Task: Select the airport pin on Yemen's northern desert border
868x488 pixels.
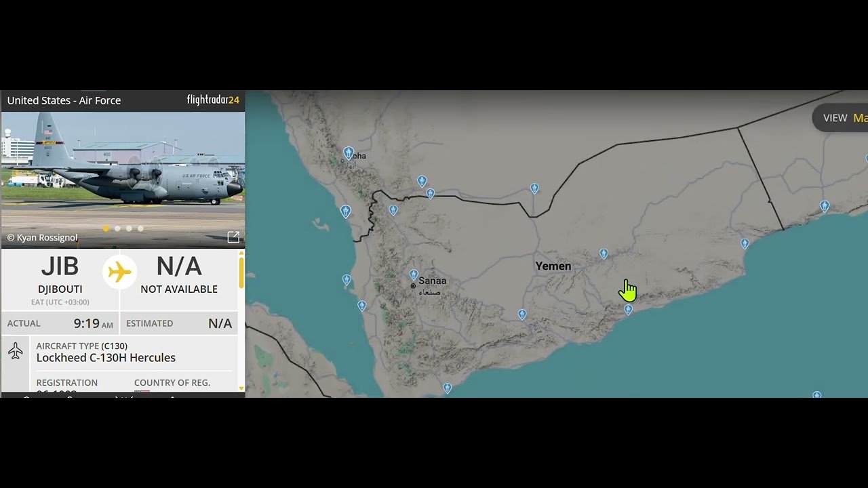Action: click(534, 188)
